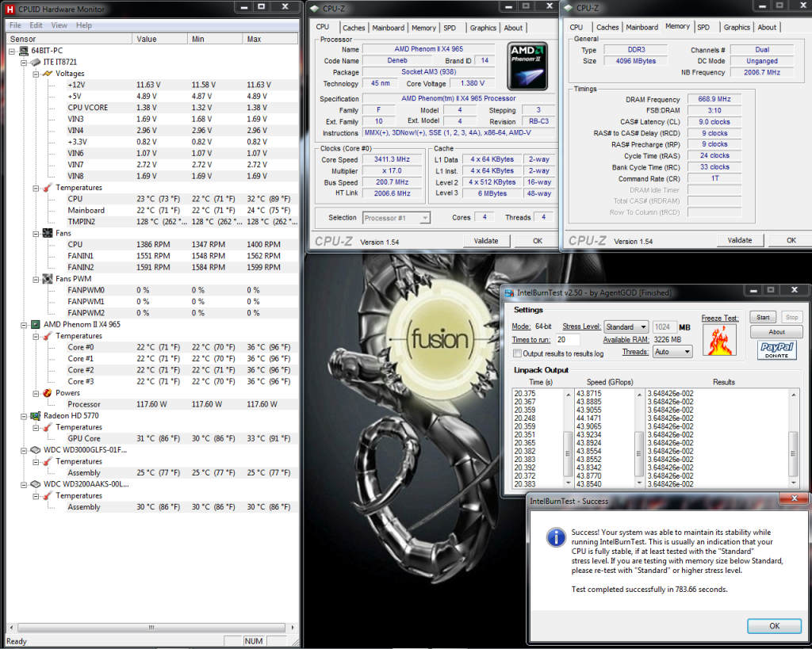Screen dimensions: 812x649
Task: Click the lightning bolt Voltages icon
Action: click(x=48, y=74)
